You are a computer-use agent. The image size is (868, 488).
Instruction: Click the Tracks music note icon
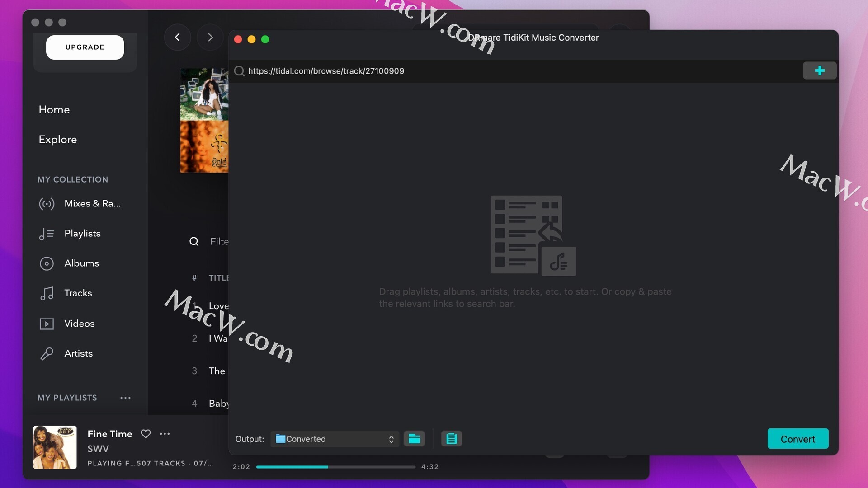point(47,293)
